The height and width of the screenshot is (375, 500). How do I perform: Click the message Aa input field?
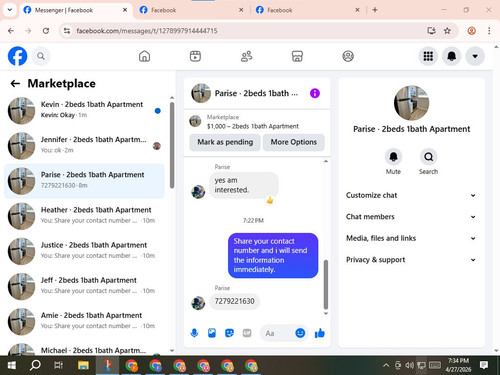click(x=277, y=333)
